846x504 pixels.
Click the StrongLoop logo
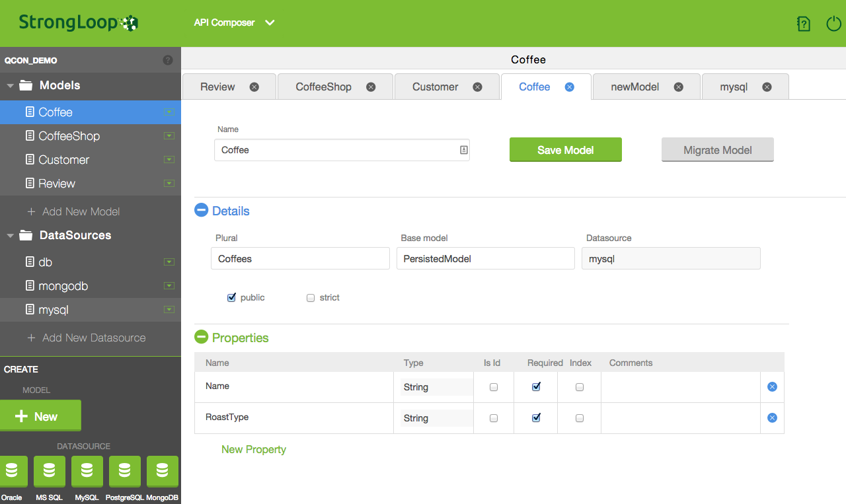pyautogui.click(x=78, y=22)
